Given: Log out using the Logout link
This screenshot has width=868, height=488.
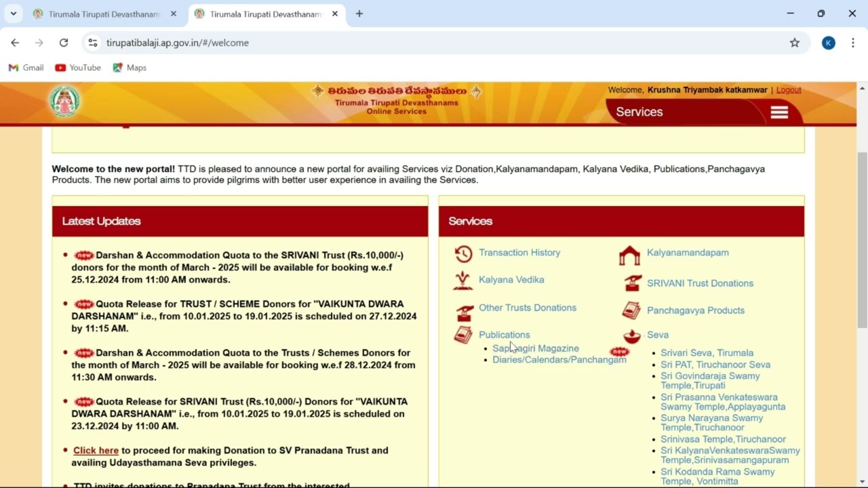Looking at the screenshot, I should [789, 90].
